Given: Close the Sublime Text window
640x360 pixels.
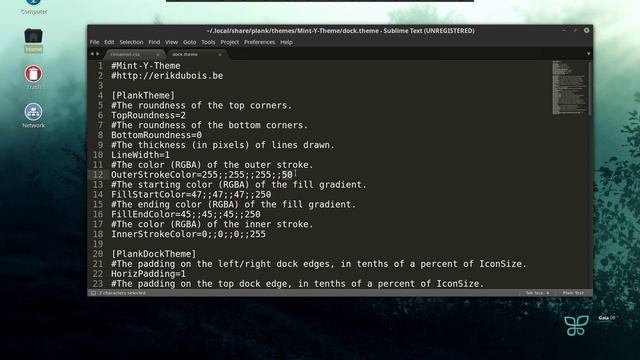Looking at the screenshot, I should pyautogui.click(x=587, y=31).
